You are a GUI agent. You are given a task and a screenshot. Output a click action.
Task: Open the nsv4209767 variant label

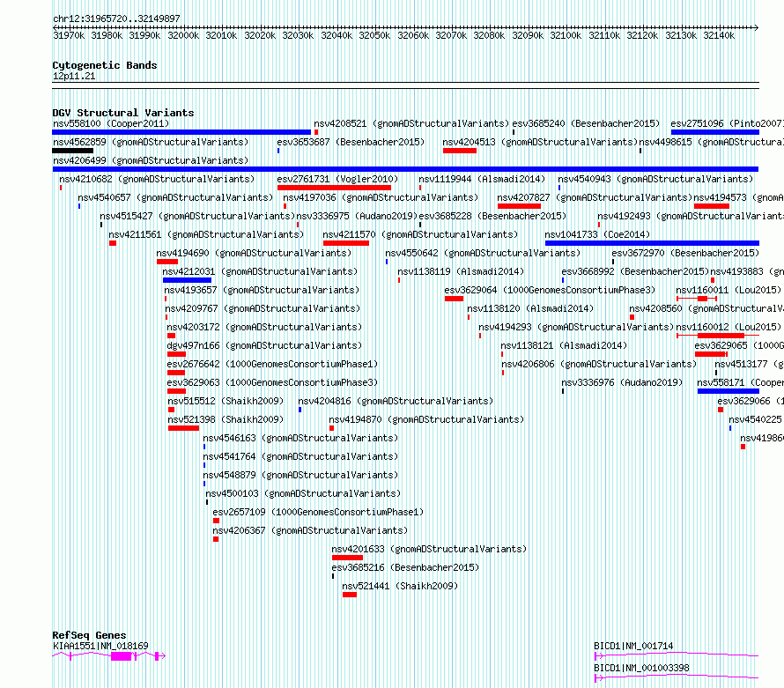(263, 308)
